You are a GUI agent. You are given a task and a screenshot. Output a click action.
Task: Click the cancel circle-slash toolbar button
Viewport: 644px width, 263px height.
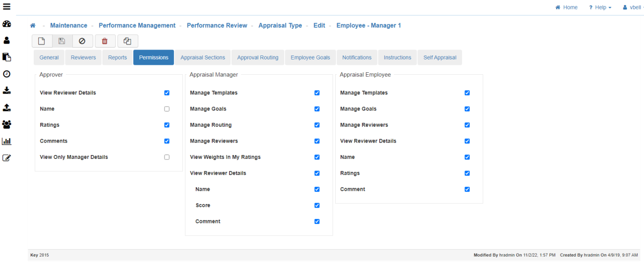[x=82, y=41]
